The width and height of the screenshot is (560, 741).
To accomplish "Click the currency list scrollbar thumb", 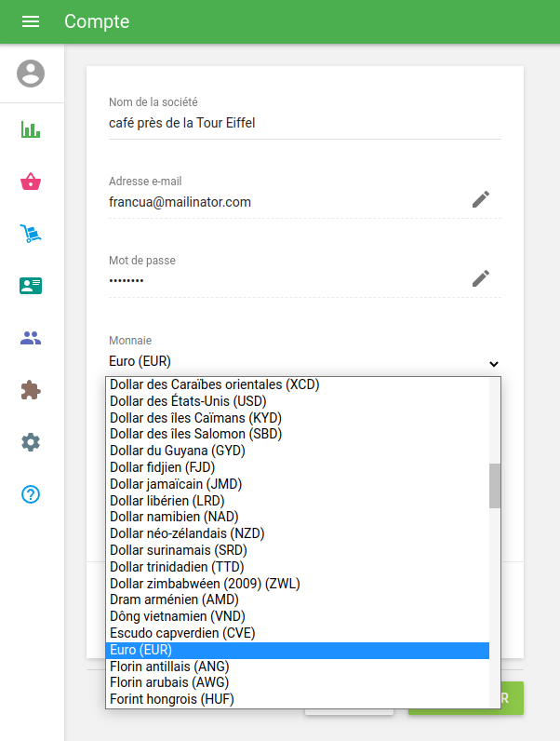I will [495, 485].
